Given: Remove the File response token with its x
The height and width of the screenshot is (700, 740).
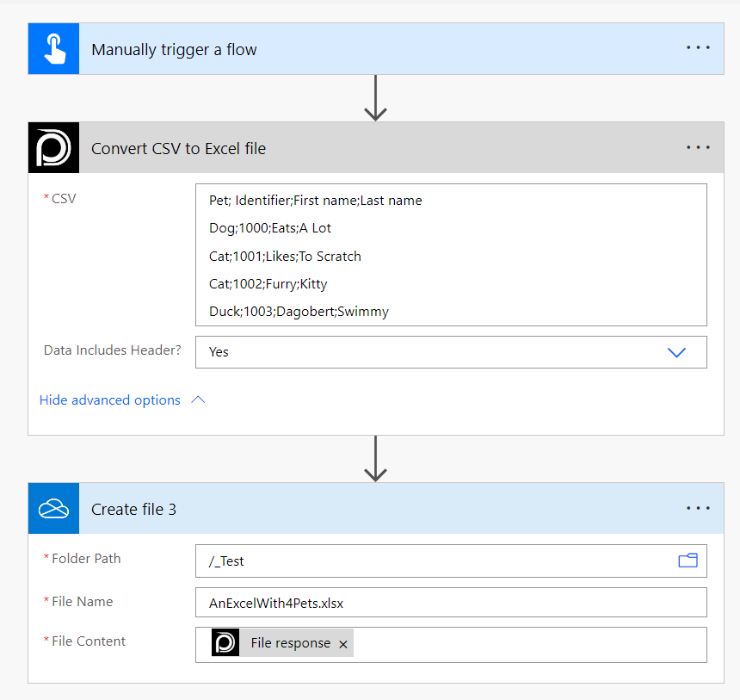Looking at the screenshot, I should 343,644.
